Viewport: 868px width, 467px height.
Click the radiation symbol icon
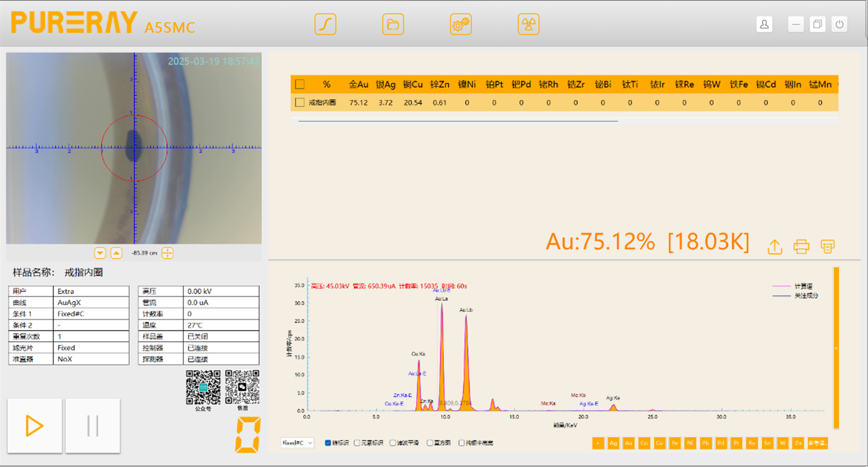[x=528, y=24]
